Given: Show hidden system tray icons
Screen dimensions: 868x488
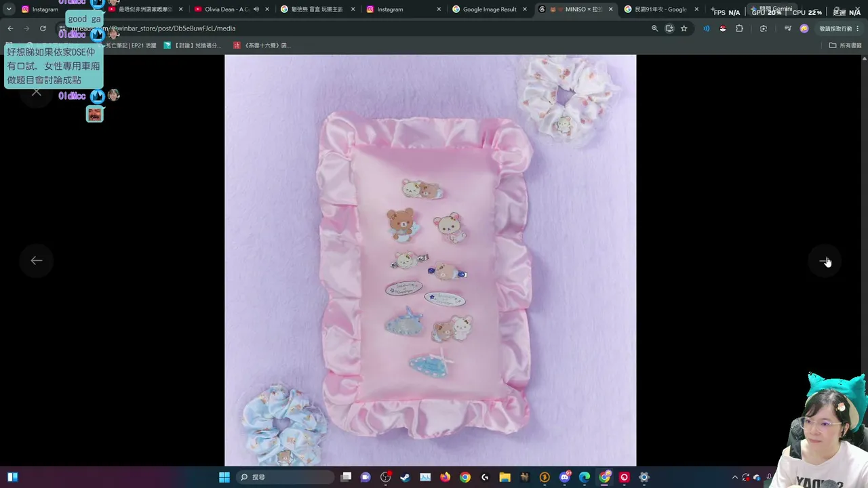Looking at the screenshot, I should pyautogui.click(x=735, y=477).
